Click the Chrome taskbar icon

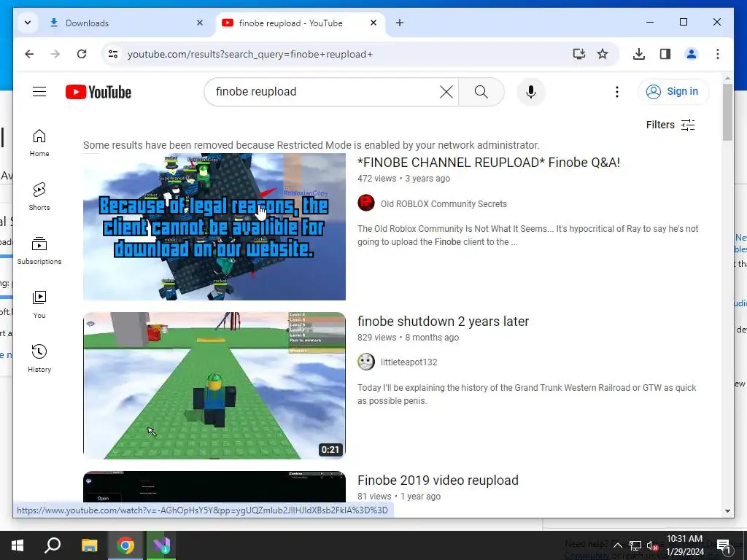(125, 545)
